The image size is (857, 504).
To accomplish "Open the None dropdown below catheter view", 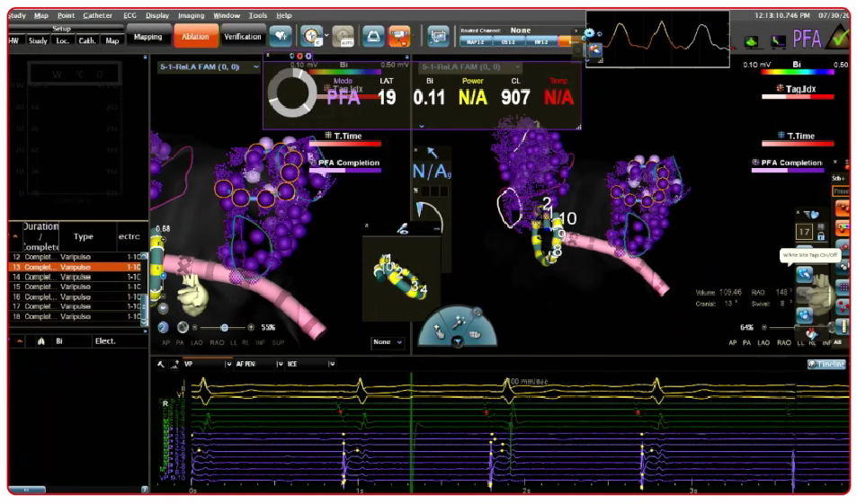I will (388, 342).
